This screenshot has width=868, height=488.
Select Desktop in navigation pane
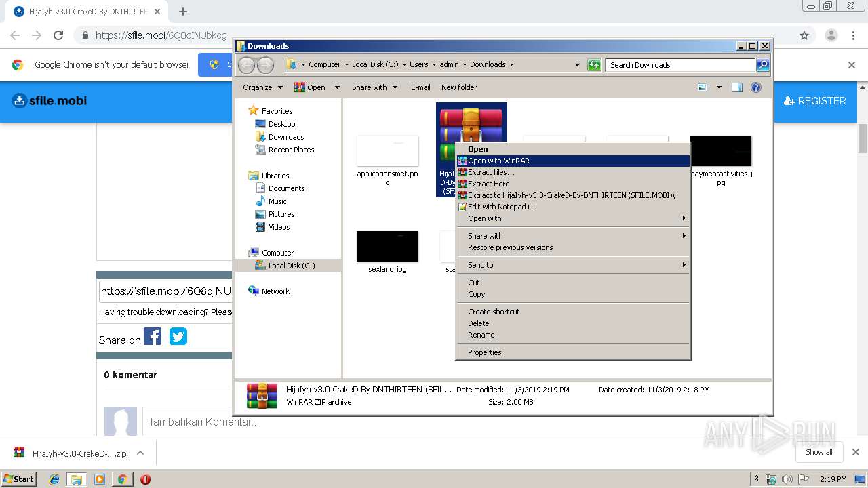(x=281, y=124)
